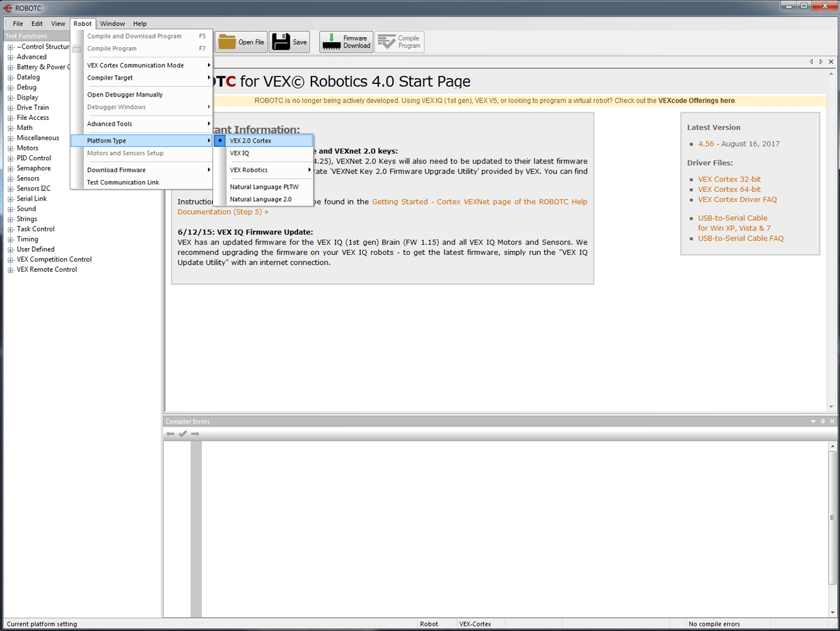
Task: Open the VEX Cortex Driver FAQ link
Action: coord(737,199)
